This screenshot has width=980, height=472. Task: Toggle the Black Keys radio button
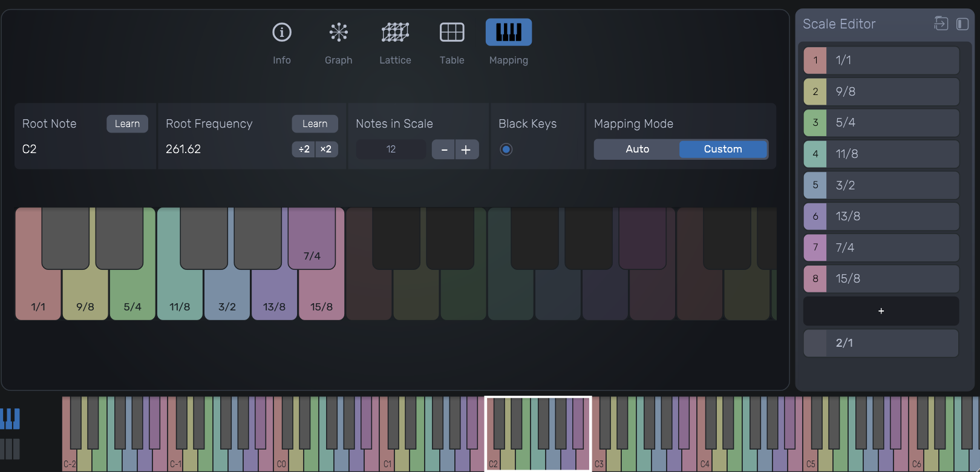506,149
